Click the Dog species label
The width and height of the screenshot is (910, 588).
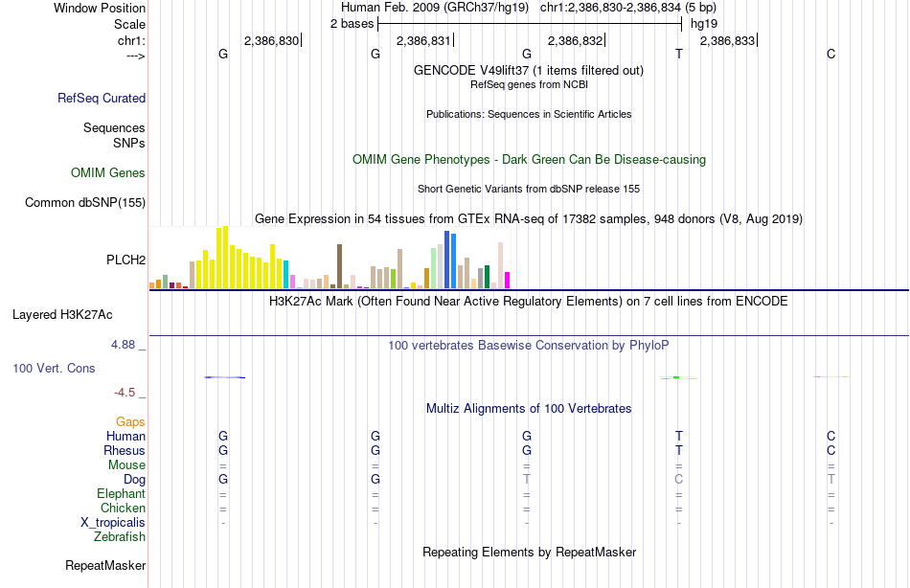coord(135,480)
